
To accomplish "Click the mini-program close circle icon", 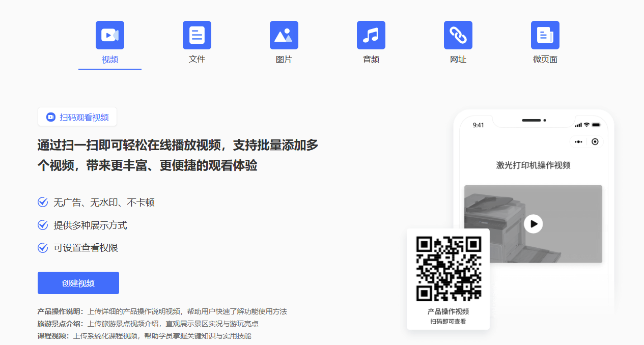I will pos(595,142).
